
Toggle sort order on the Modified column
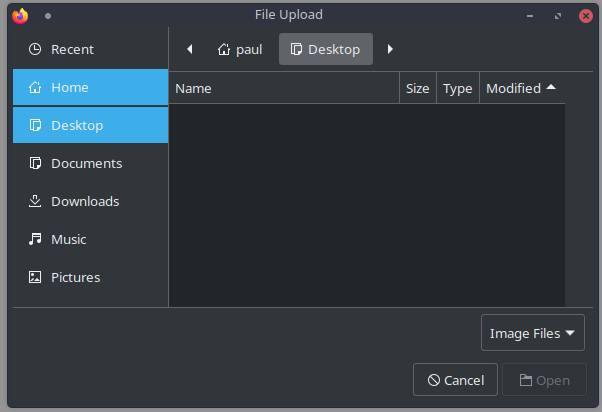[522, 88]
